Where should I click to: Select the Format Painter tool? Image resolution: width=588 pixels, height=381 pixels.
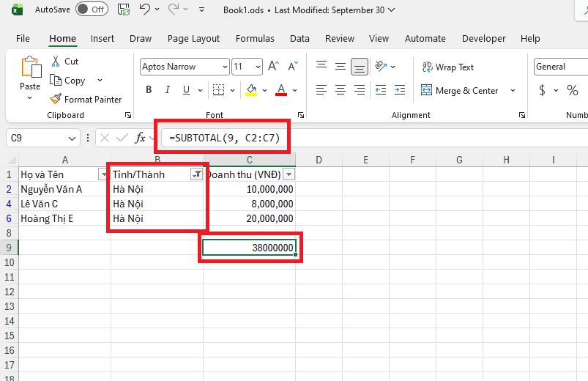86,100
